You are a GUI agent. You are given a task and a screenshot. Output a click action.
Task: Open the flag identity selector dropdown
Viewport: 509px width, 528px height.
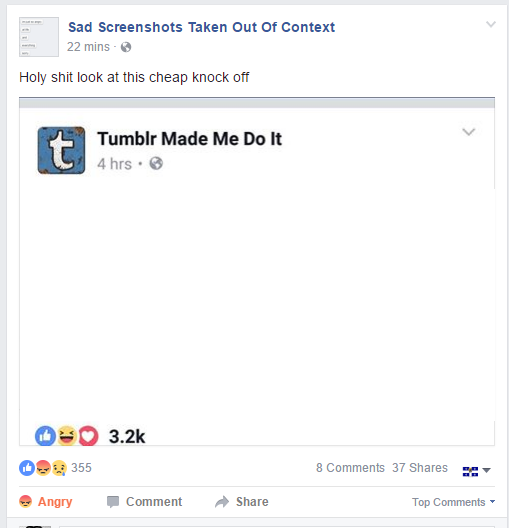tap(477, 470)
